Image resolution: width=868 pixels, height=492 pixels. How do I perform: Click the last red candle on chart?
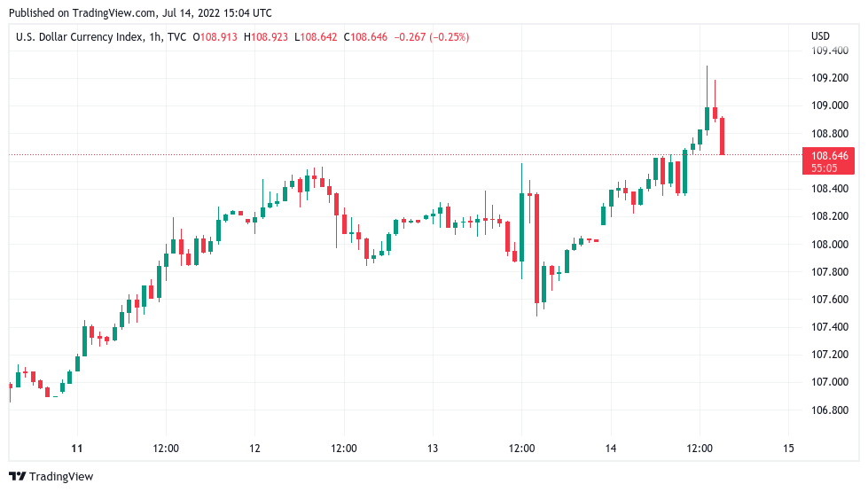tap(723, 136)
